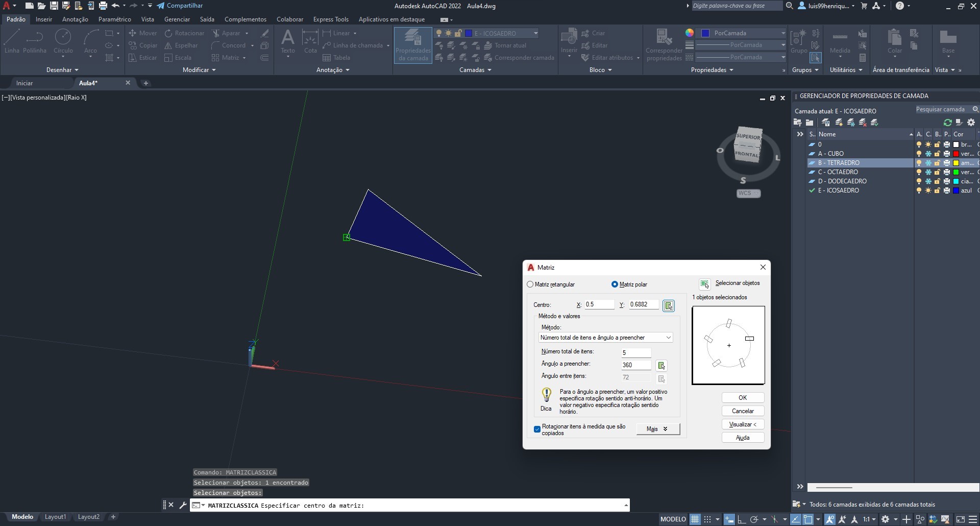Click Compartilhar in title bar
Screen dimensions: 980x526
180,6
